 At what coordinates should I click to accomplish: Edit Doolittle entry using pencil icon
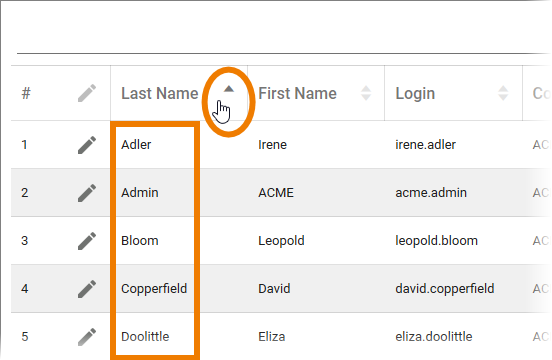click(x=87, y=336)
